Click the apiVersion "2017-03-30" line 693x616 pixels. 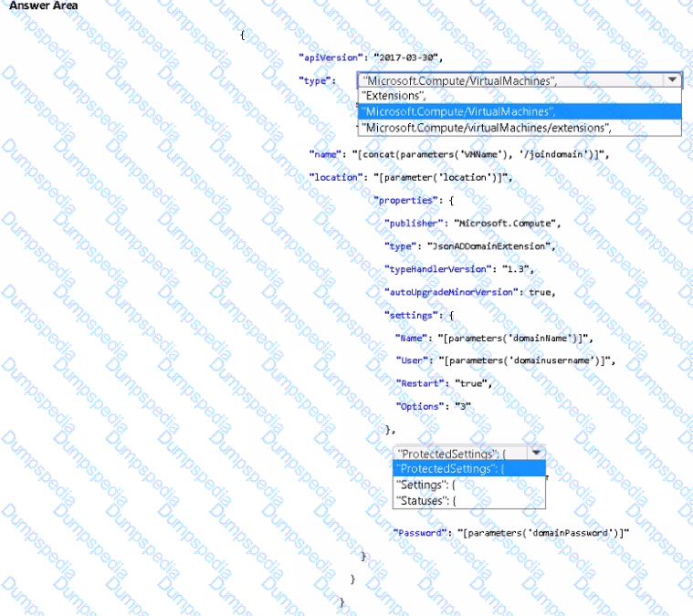click(371, 57)
